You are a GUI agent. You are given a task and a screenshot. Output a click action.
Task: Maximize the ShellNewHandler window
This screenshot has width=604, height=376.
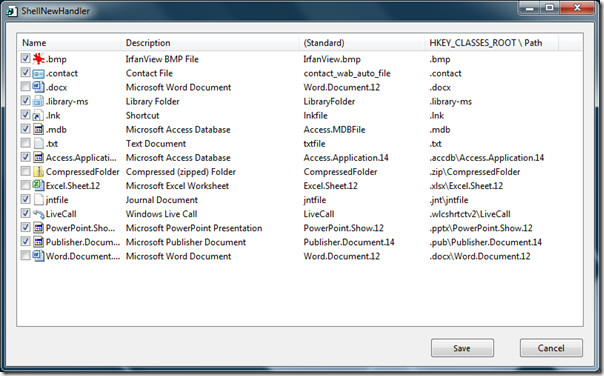tap(550, 8)
